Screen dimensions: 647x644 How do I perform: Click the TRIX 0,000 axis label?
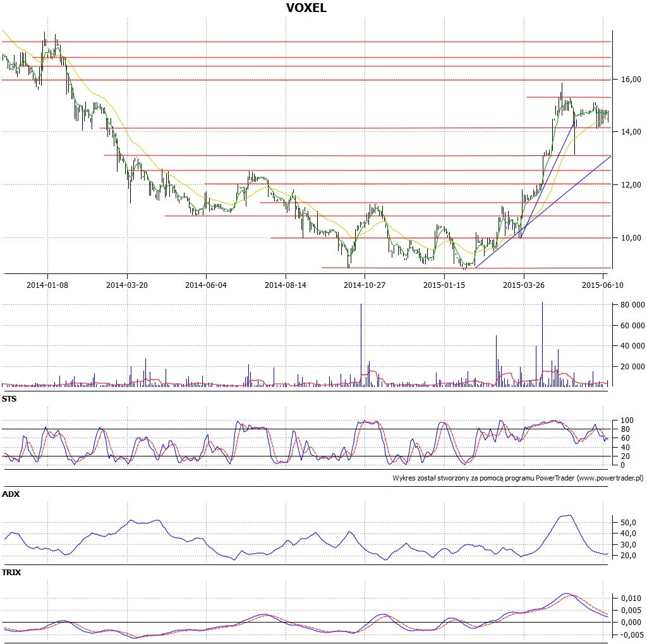click(x=631, y=623)
